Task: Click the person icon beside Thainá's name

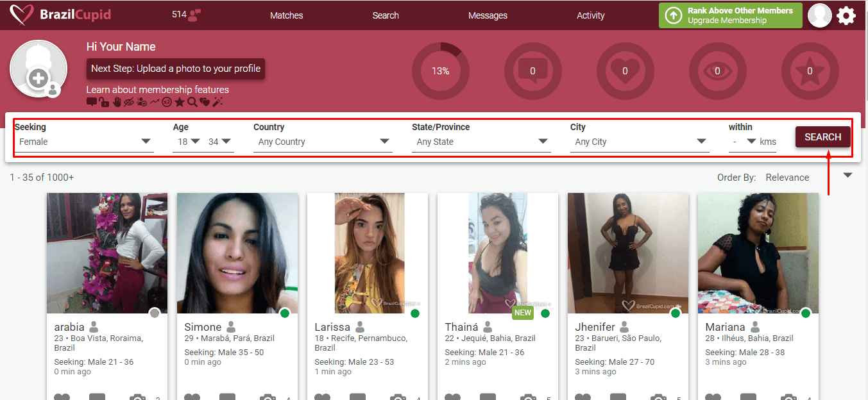Action: [x=488, y=327]
